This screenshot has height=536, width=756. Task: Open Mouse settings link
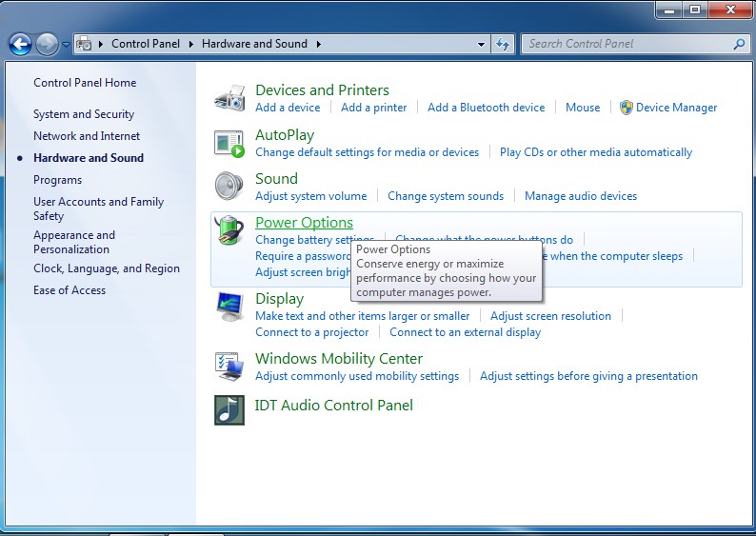click(x=583, y=108)
